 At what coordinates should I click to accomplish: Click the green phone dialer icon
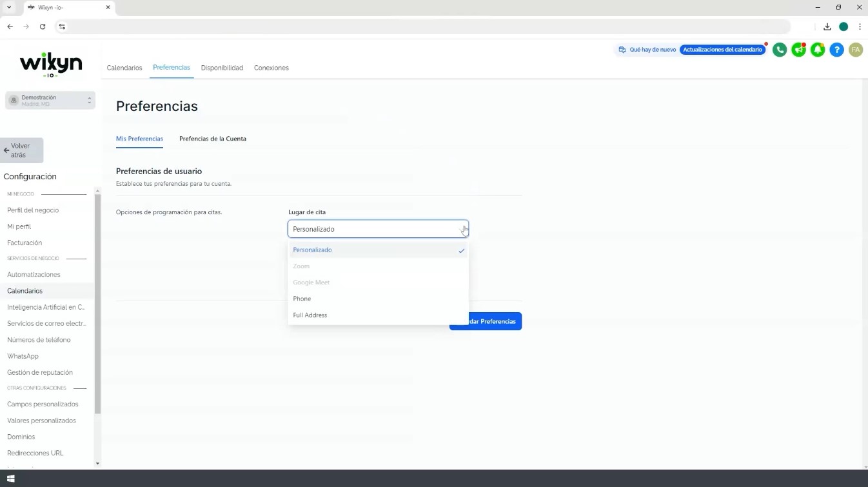tap(780, 50)
